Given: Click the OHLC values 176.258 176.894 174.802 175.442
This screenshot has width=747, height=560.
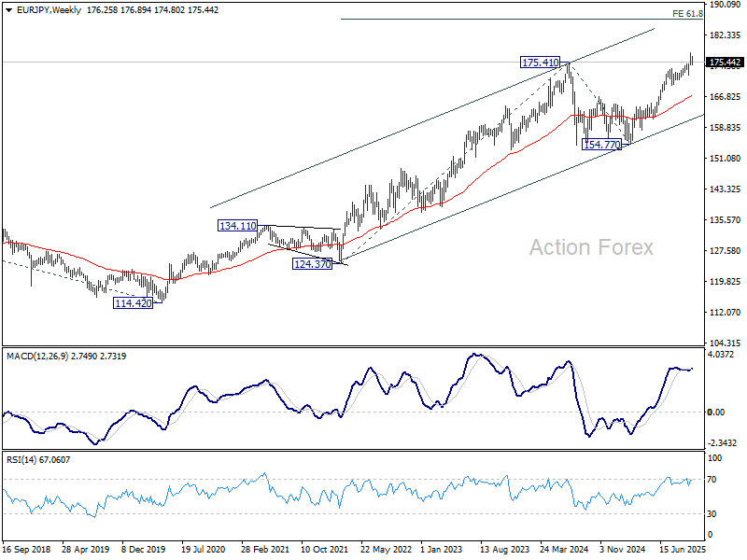Looking at the screenshot, I should (x=152, y=10).
